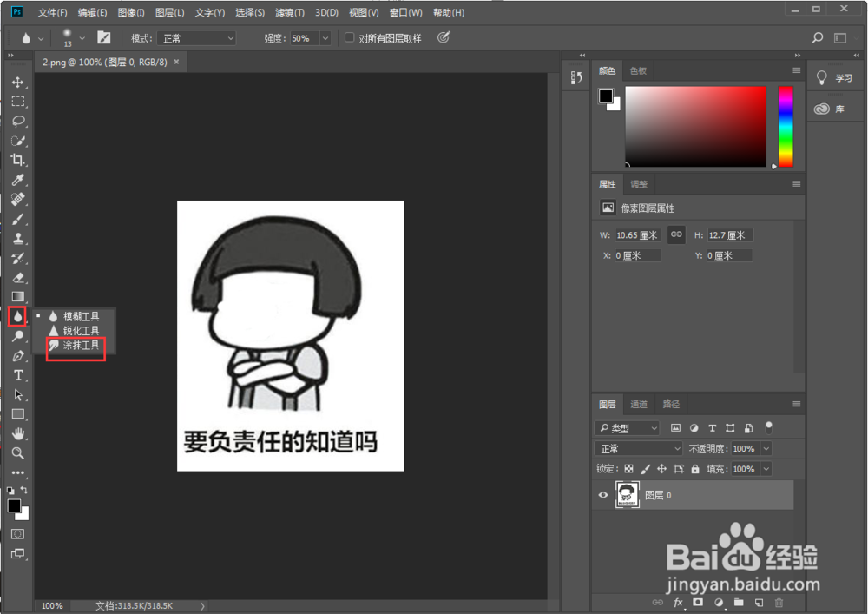Screen dimensions: 868x614
Task: Open the 强度 slider dropdown arrow
Action: pyautogui.click(x=325, y=38)
